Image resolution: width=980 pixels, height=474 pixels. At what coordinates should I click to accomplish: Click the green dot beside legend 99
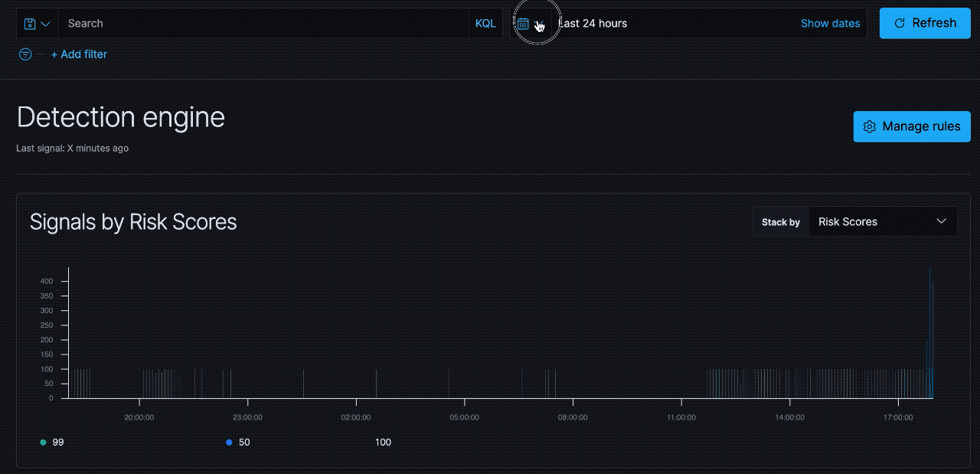coord(43,442)
